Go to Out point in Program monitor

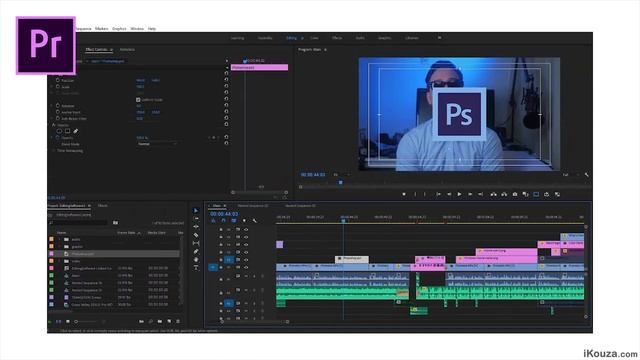480,194
